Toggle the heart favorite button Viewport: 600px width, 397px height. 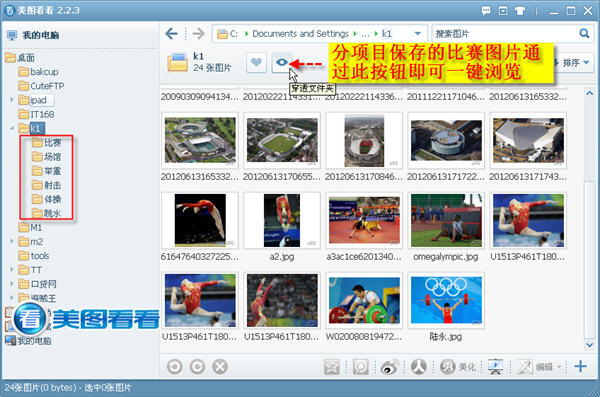pyautogui.click(x=256, y=62)
